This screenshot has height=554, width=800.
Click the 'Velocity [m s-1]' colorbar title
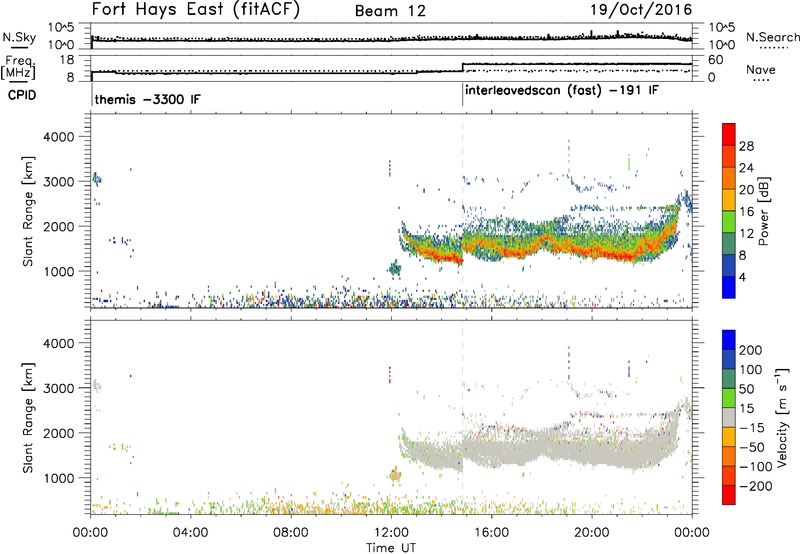[x=782, y=417]
